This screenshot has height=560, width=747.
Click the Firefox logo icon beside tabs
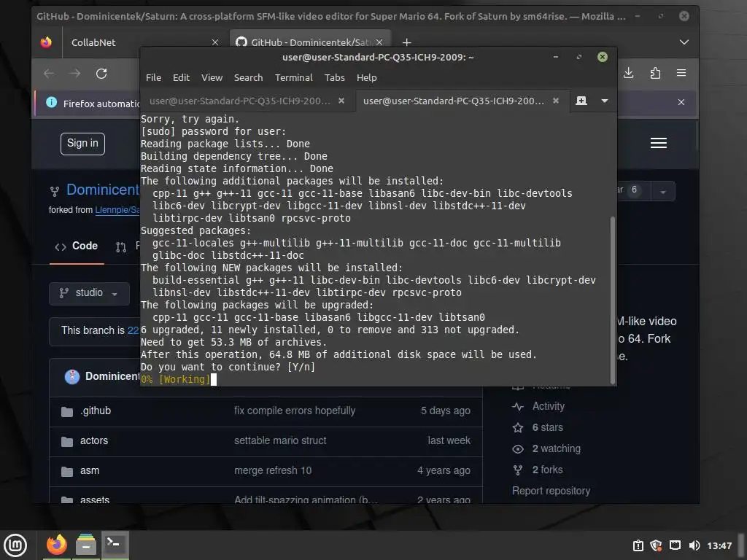[x=46, y=42]
